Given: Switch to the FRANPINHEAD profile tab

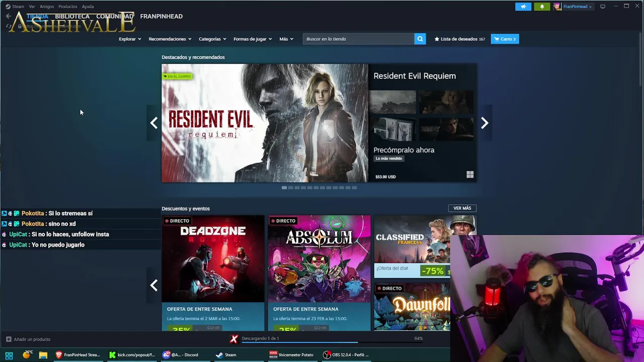Looking at the screenshot, I should click(162, 16).
